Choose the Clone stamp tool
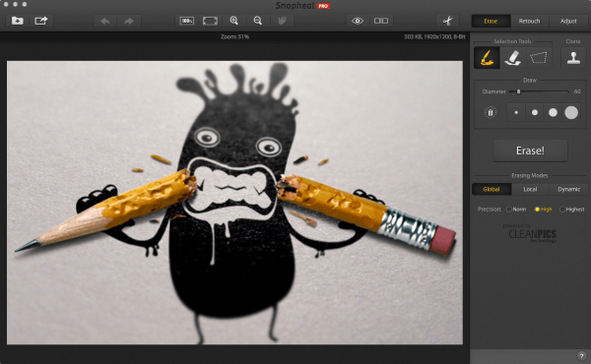Screen dimensions: 591x364 573,58
